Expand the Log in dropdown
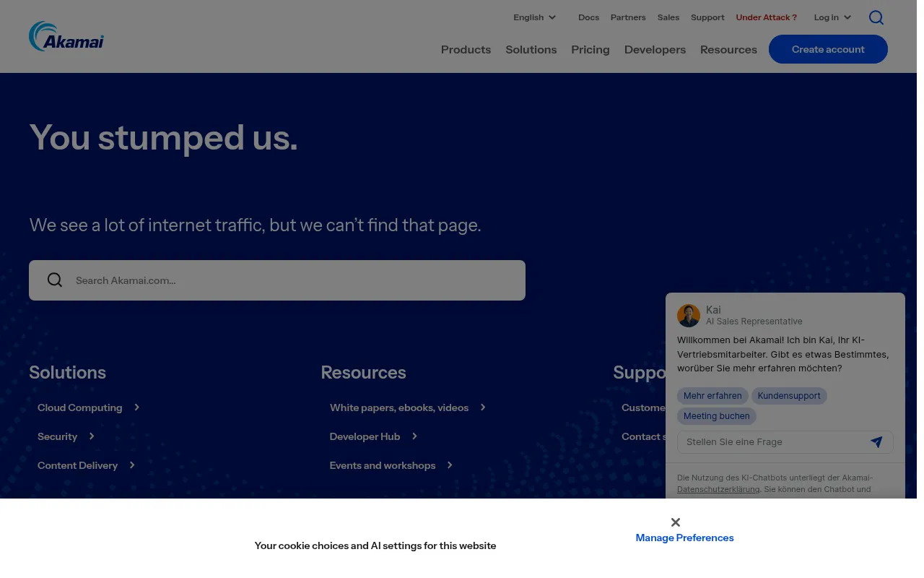The image size is (924, 578). pyautogui.click(x=832, y=17)
